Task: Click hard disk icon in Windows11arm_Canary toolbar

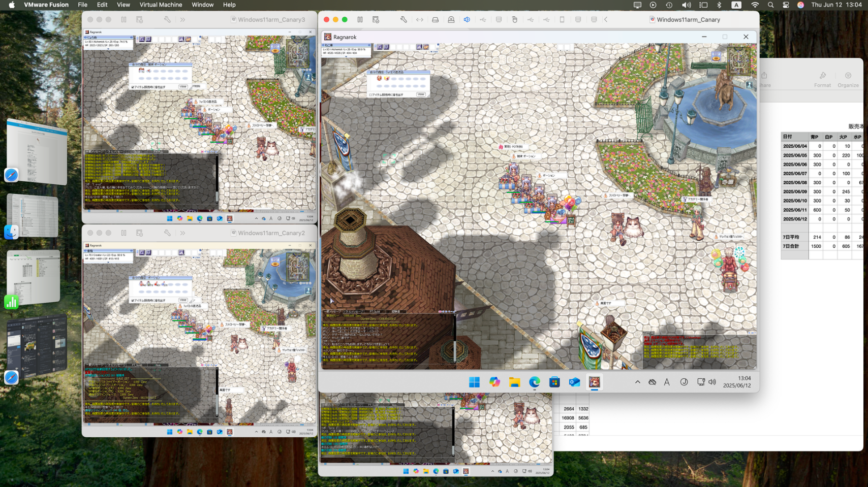Action: [x=435, y=20]
